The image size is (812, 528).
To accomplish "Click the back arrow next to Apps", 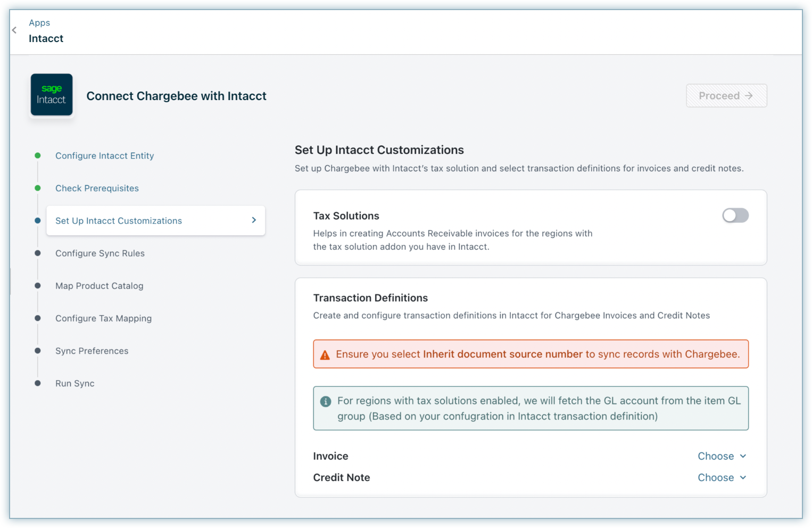I will pos(14,30).
